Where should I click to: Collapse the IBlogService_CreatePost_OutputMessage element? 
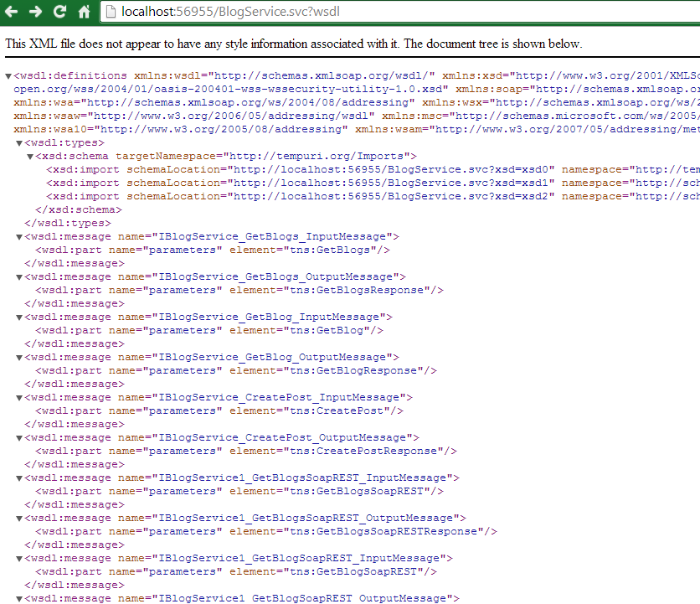(x=18, y=437)
